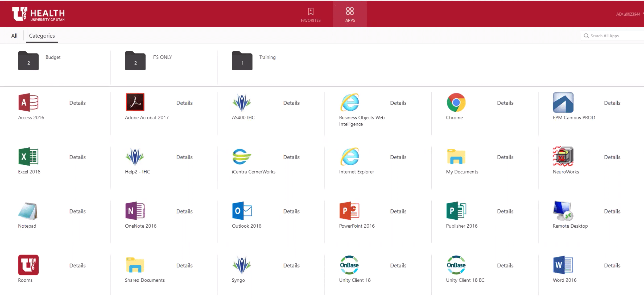Open the Outlook 2016 icon
Screen dimensions: 644x299
click(242, 211)
